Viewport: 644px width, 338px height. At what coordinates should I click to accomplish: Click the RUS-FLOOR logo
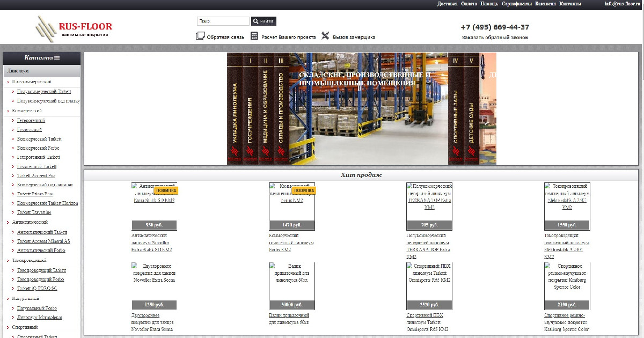tap(74, 28)
